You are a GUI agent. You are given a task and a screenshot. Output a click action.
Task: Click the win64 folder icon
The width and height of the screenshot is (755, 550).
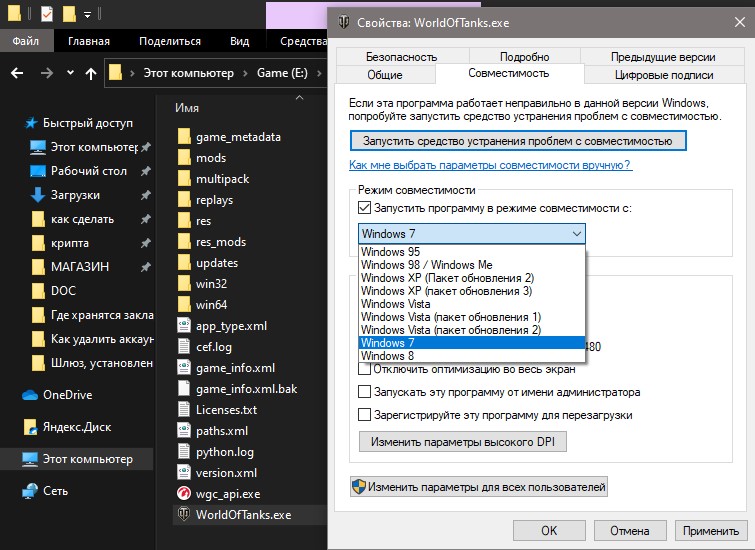click(184, 304)
